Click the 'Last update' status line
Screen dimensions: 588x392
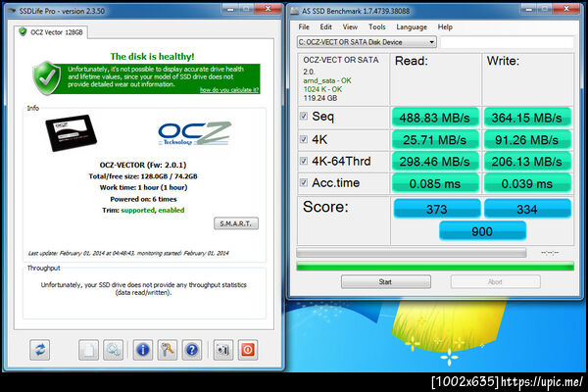[128, 253]
